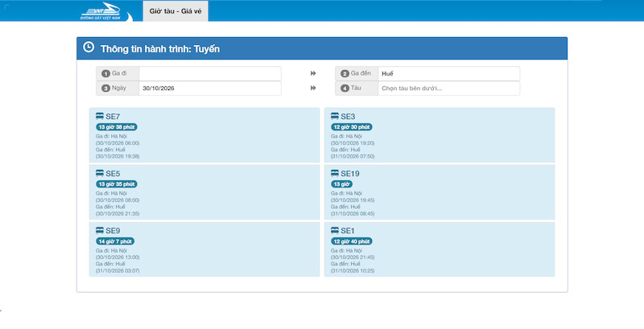Click the double-arrow icon between Ngày and Tàu

pyautogui.click(x=313, y=88)
